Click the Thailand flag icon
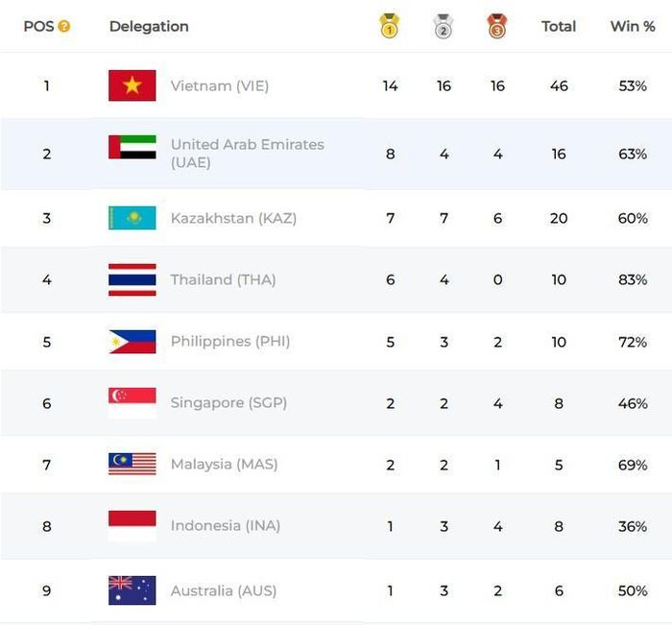 (x=132, y=280)
